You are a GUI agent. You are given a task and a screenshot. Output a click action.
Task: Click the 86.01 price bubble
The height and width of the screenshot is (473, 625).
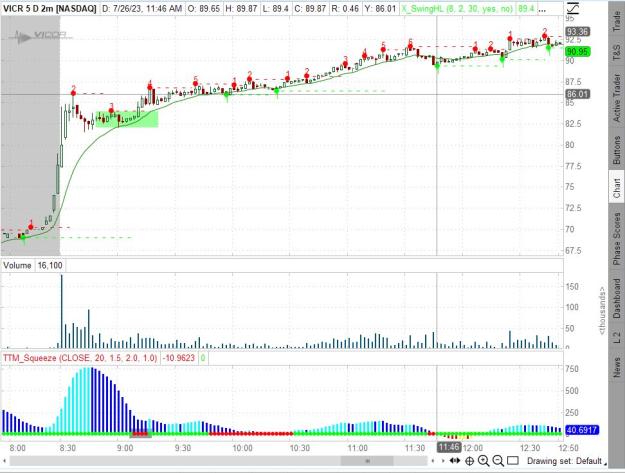pyautogui.click(x=578, y=94)
